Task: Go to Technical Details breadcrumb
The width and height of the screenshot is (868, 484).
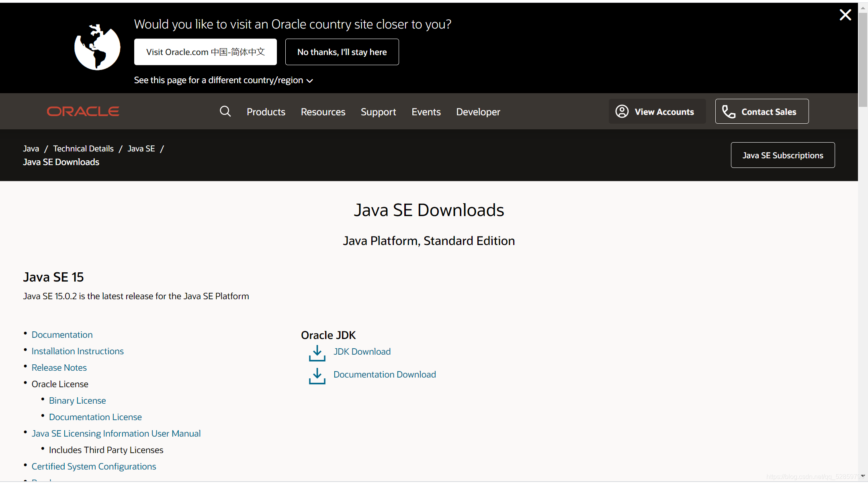Action: pos(83,149)
